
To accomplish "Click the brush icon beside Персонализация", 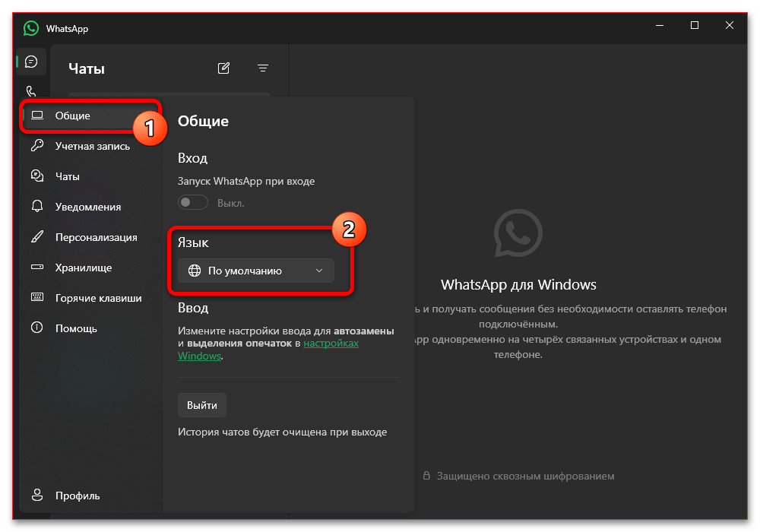I will point(37,236).
